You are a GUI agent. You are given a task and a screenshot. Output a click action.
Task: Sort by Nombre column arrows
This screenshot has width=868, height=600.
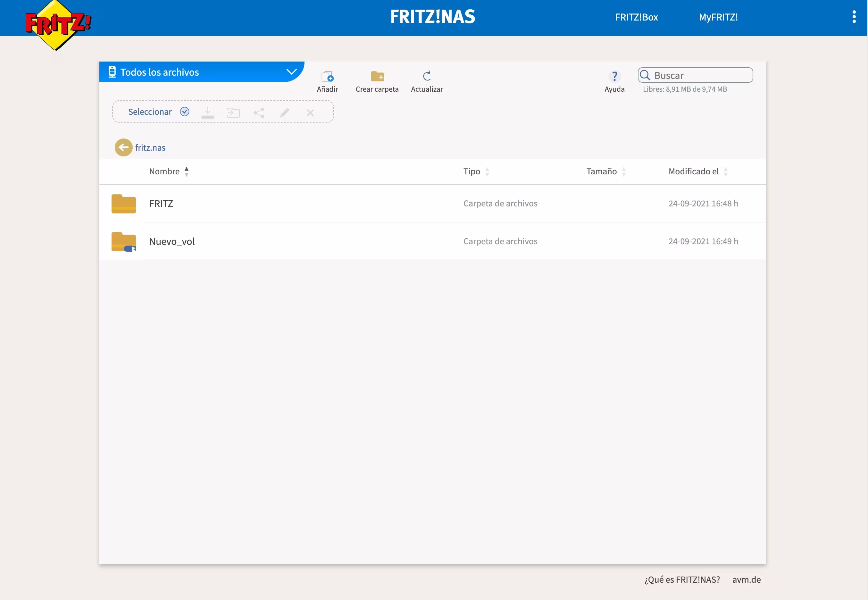(187, 171)
